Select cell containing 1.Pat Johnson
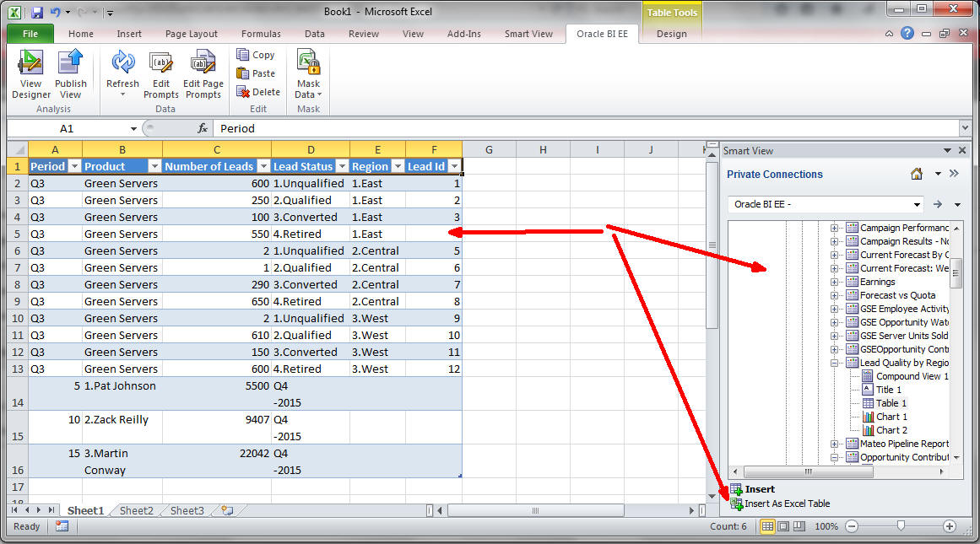This screenshot has height=544, width=980. pos(122,394)
